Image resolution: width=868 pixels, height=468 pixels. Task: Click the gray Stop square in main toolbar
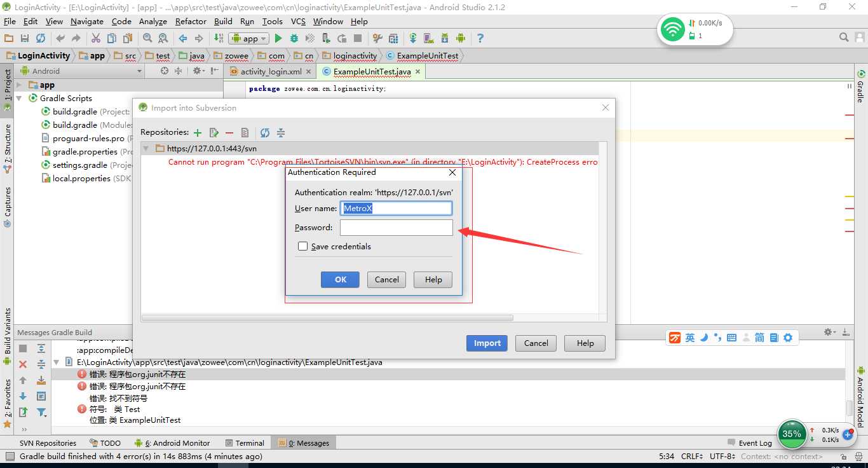(358, 38)
